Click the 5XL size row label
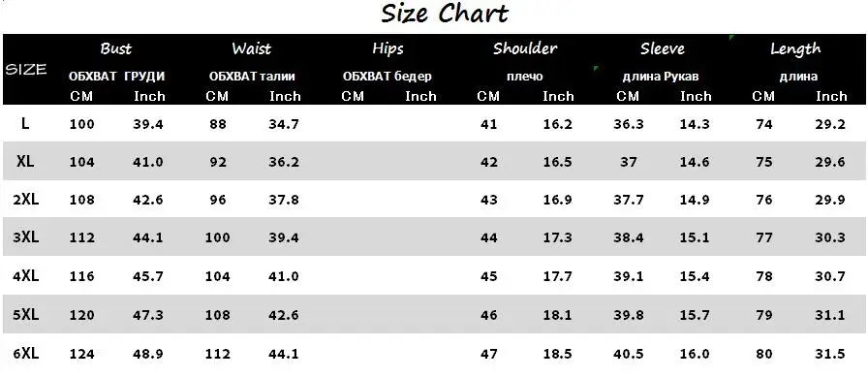 (x=26, y=315)
